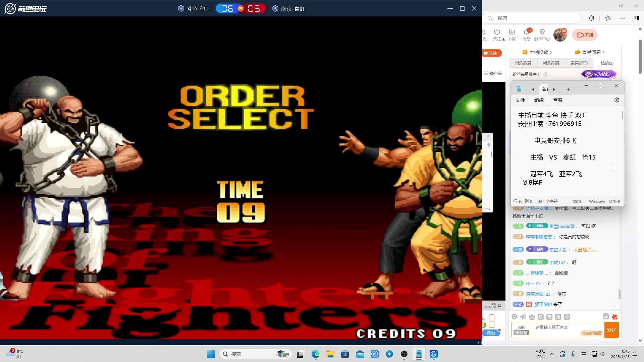Switch to 钻粉(2) tab
The width and height of the screenshot is (644, 362).
607,63
